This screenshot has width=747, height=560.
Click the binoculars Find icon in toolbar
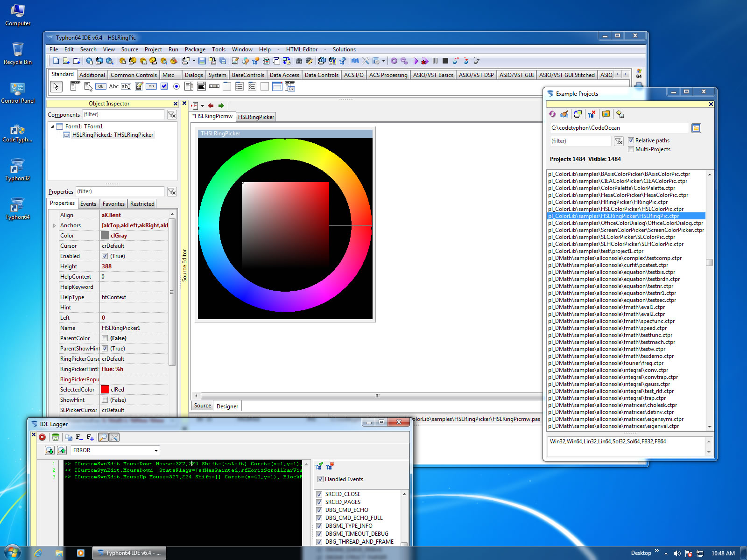[x=299, y=61]
